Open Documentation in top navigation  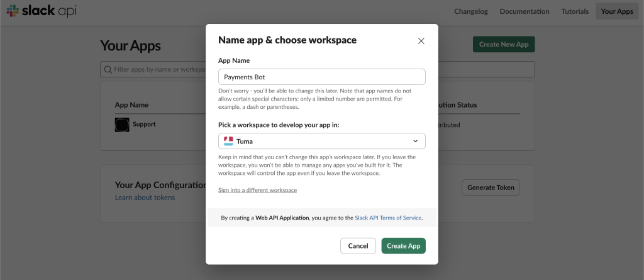click(x=525, y=11)
